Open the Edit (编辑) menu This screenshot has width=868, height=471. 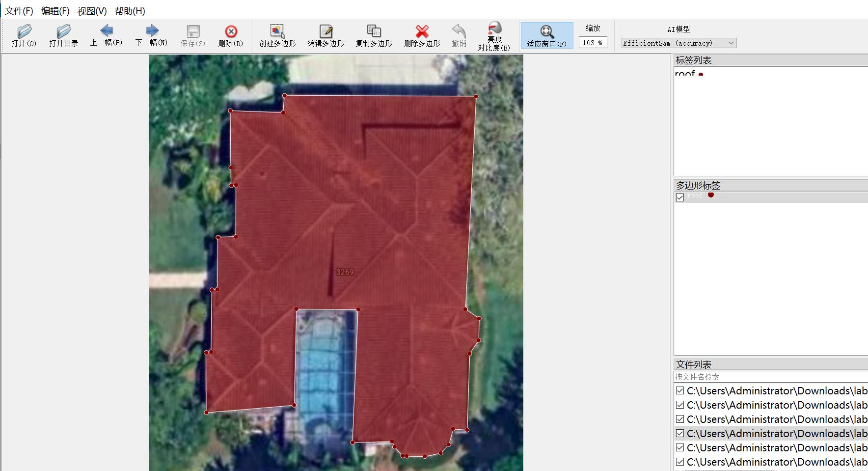(x=55, y=11)
